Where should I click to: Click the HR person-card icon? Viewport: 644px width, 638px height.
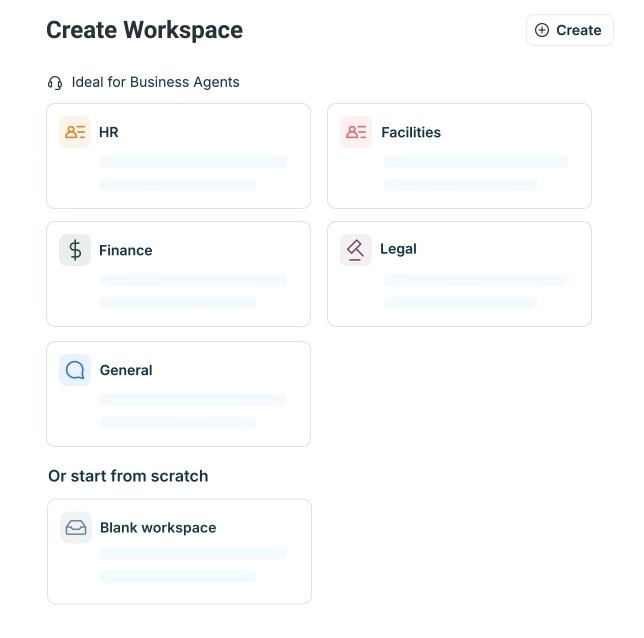click(75, 132)
